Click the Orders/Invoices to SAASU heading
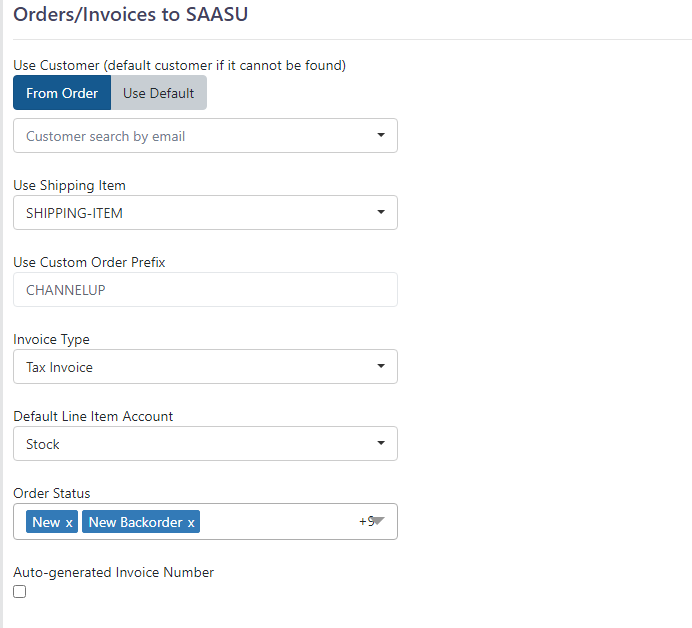692x628 pixels. 131,14
